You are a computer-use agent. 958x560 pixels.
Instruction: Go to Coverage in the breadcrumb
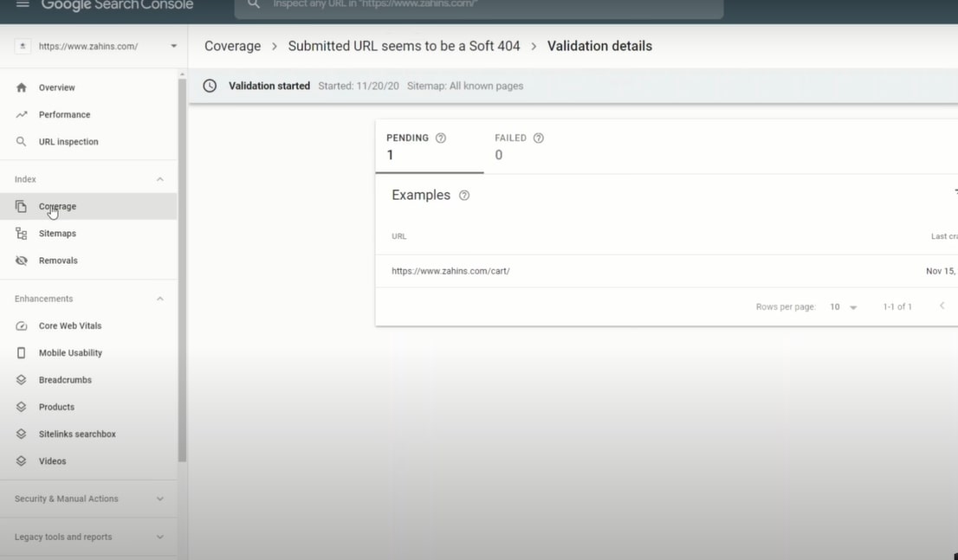pyautogui.click(x=232, y=47)
